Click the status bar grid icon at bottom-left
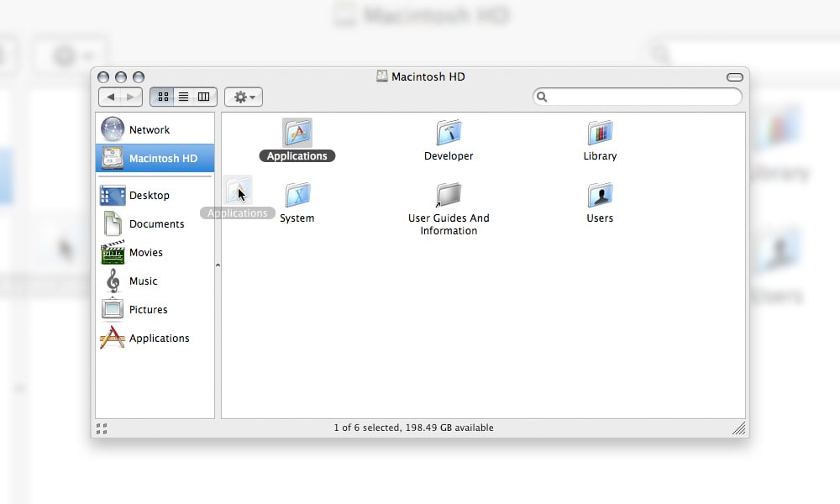Screen dimensions: 840x504 tap(102, 428)
